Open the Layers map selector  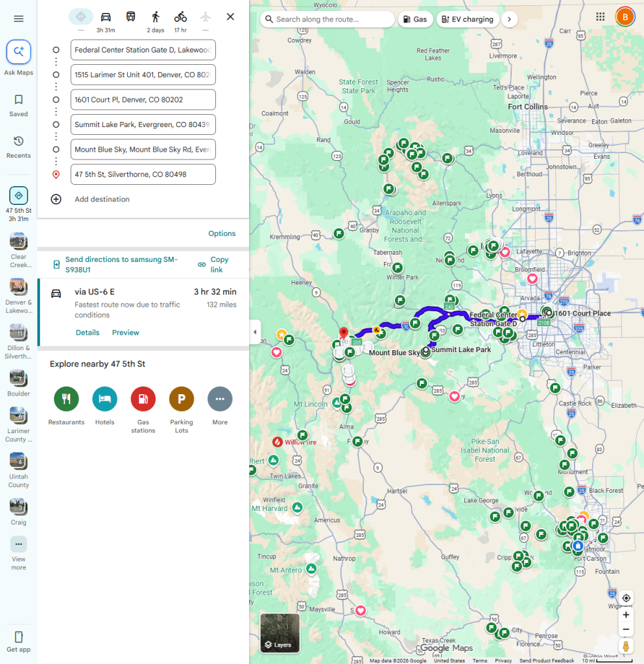pos(280,633)
